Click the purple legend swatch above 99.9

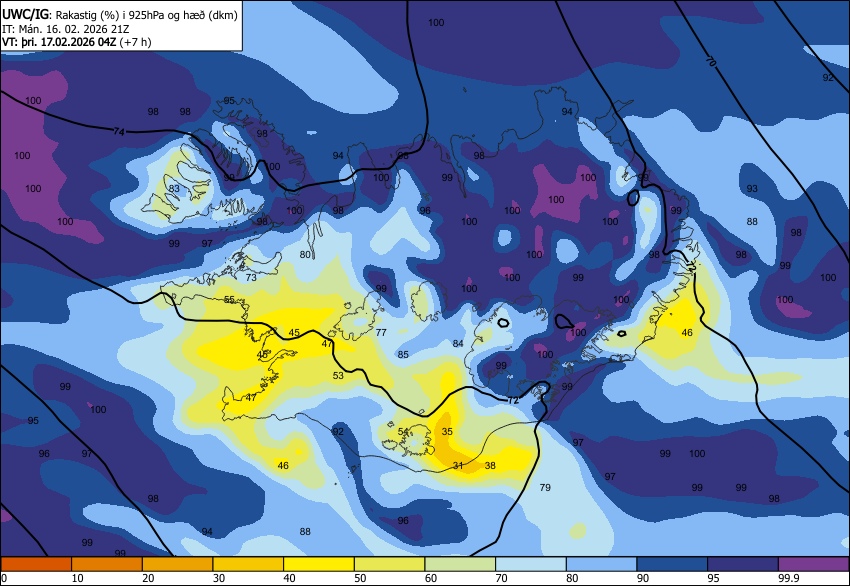pos(814,564)
